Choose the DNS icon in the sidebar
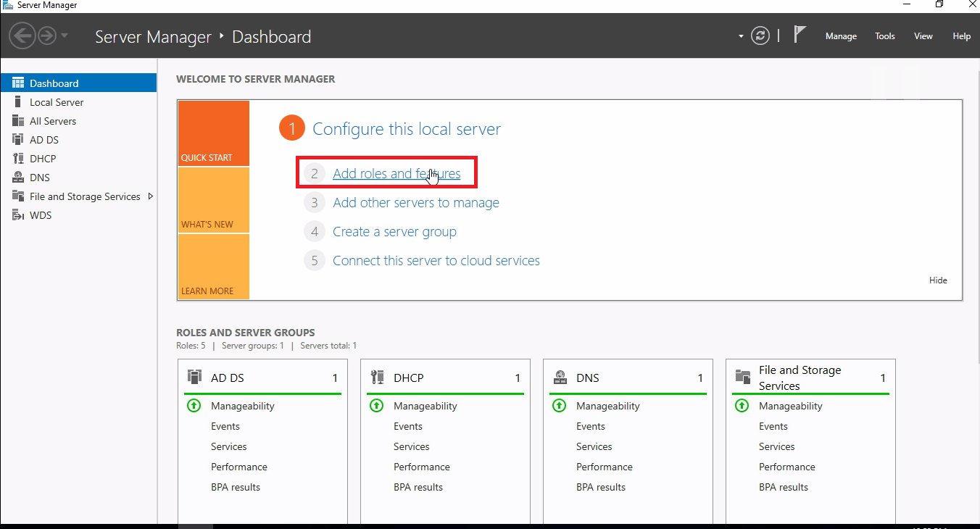This screenshot has height=529, width=980. pos(18,178)
